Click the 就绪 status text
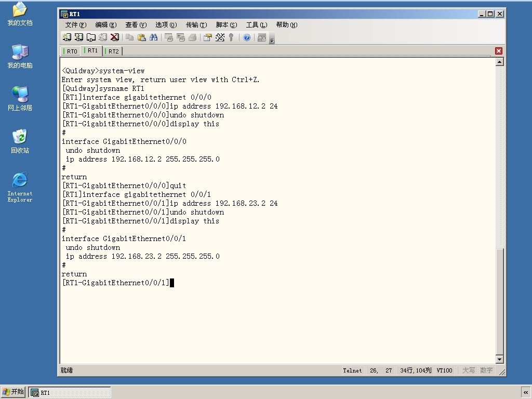 pos(67,370)
